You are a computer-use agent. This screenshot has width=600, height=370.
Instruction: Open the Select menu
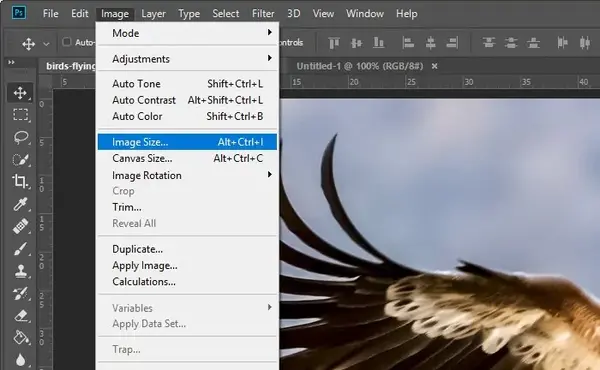[226, 14]
